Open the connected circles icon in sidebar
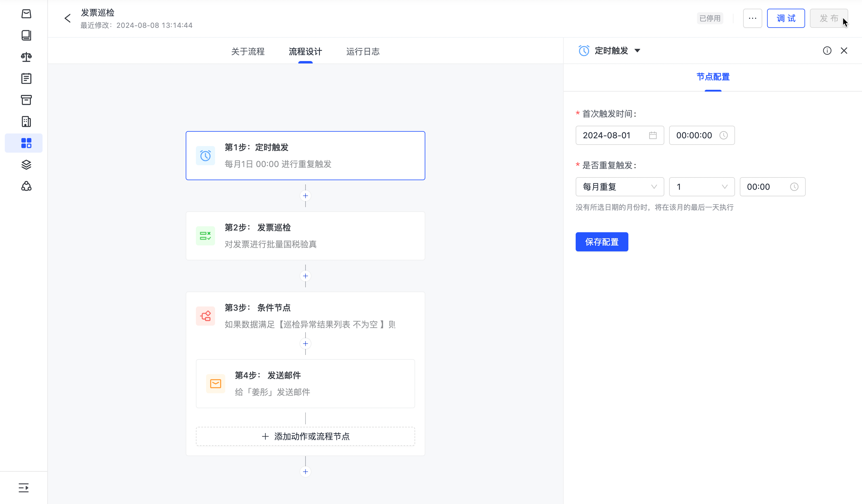The width and height of the screenshot is (862, 504). 26,186
